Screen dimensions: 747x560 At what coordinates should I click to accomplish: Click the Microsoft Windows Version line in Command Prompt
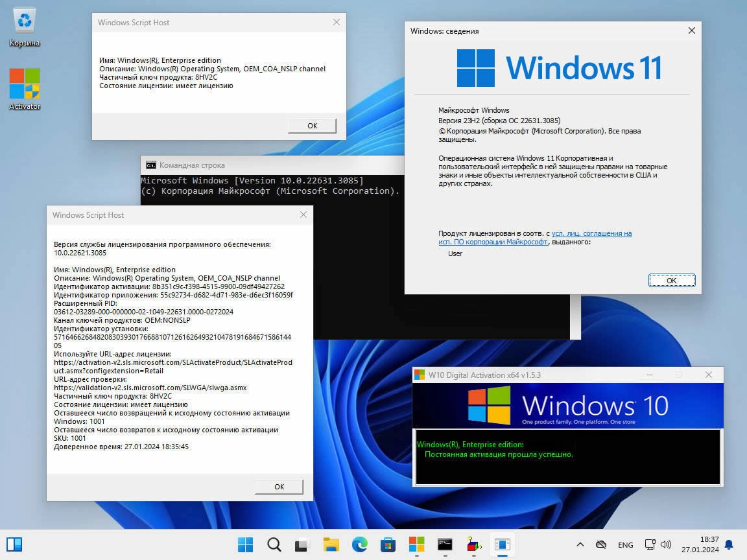[x=252, y=180]
